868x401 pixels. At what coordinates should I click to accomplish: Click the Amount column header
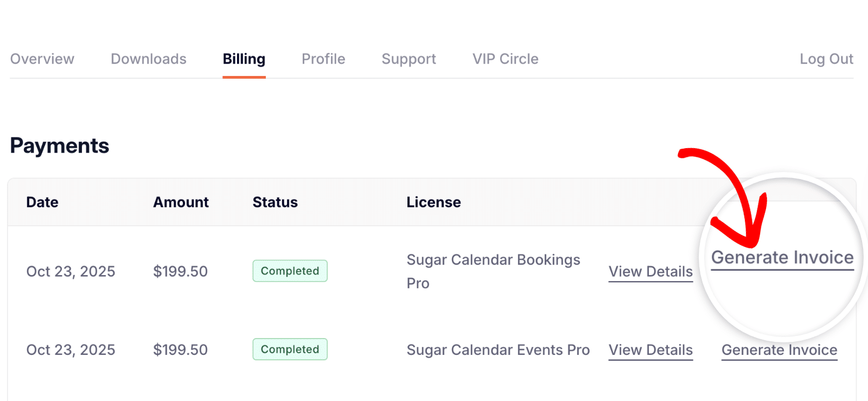coord(181,202)
